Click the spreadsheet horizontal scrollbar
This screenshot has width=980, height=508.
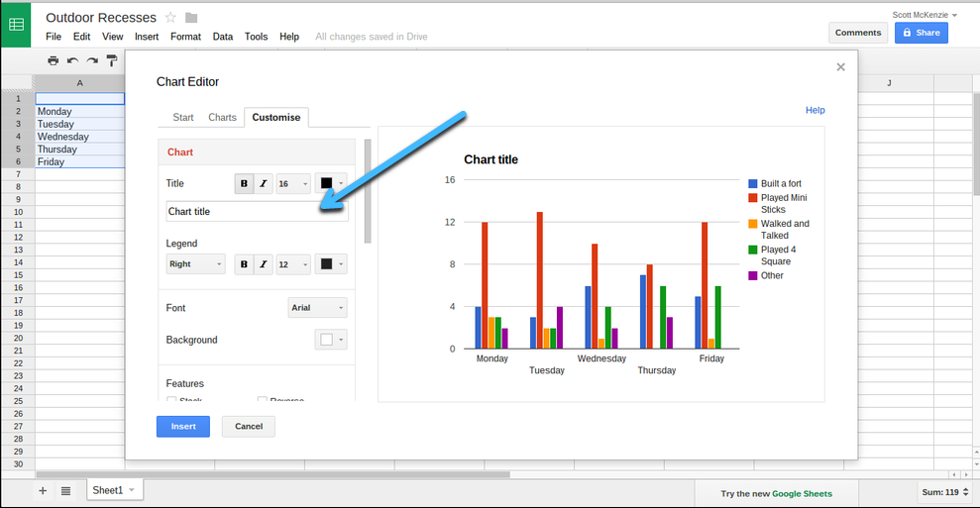point(273,475)
